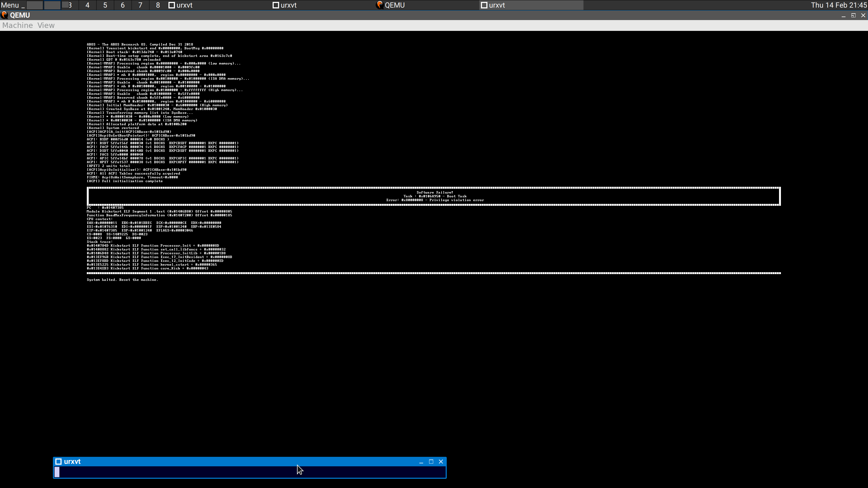The height and width of the screenshot is (488, 868).
Task: Click "Created SysBase at 0x01001240" line
Action: click(x=152, y=109)
